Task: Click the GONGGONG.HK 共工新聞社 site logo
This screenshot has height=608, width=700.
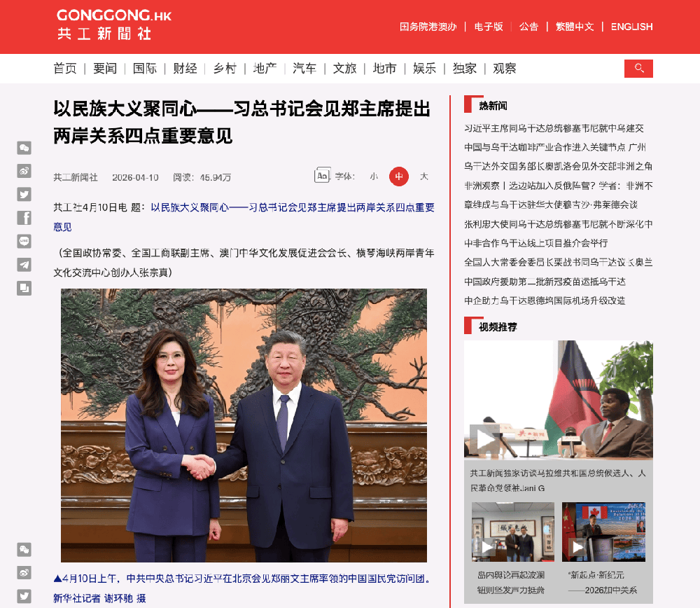Action: [113, 25]
